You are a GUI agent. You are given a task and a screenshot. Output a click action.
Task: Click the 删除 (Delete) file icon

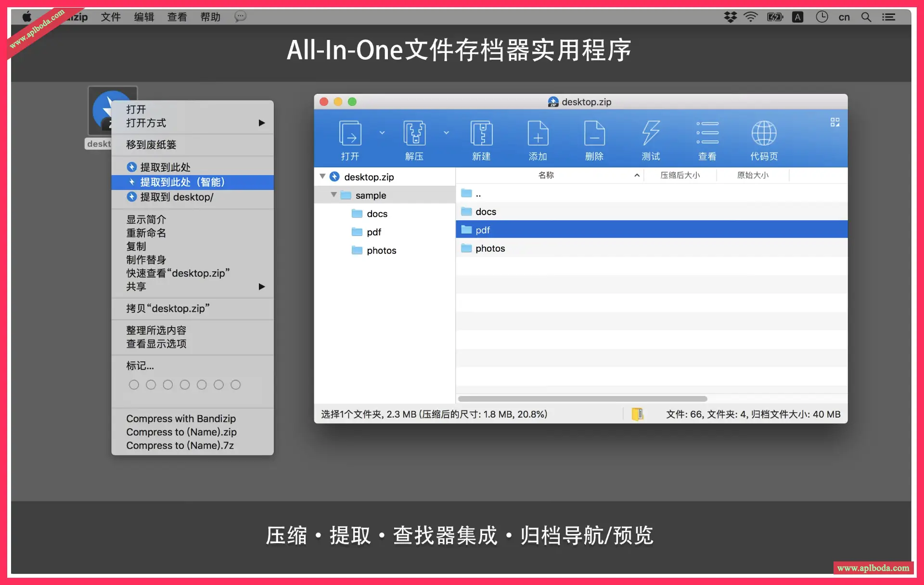pyautogui.click(x=594, y=133)
